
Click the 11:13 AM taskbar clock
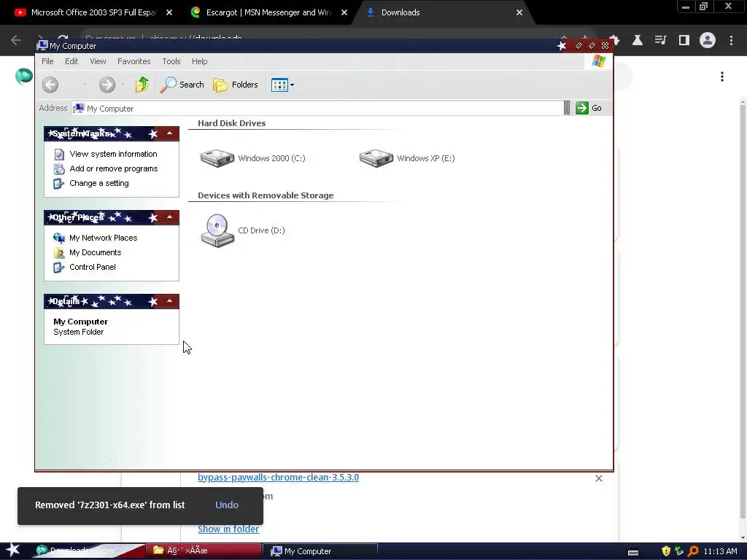point(720,551)
